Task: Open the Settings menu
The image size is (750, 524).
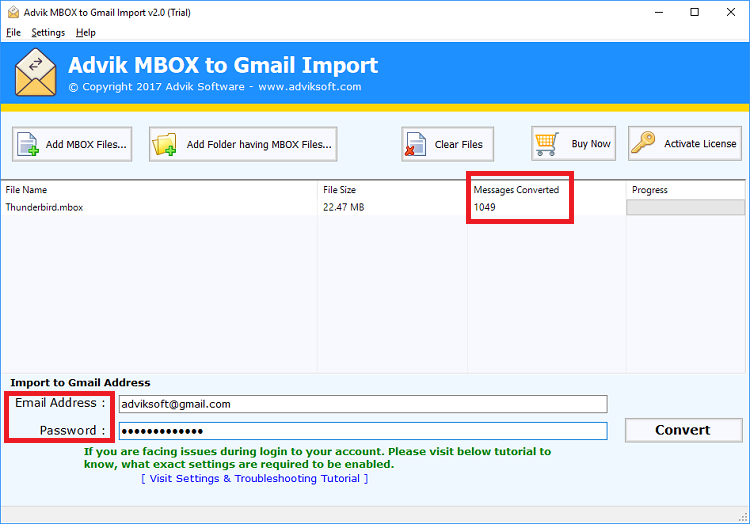Action: (x=48, y=33)
